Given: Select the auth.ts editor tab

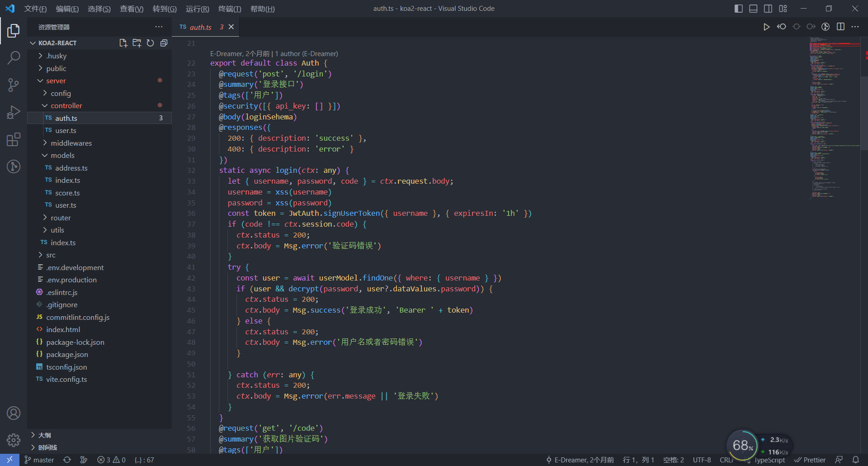Looking at the screenshot, I should pos(206,27).
